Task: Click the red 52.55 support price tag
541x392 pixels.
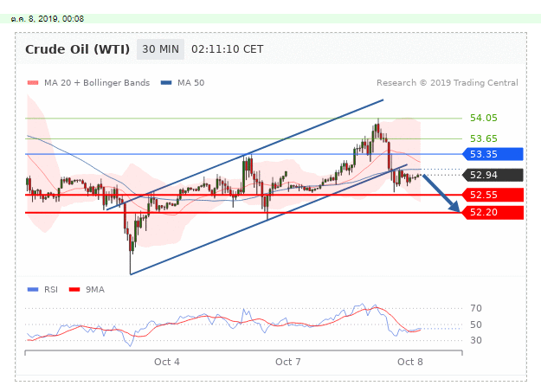Action: pos(493,195)
